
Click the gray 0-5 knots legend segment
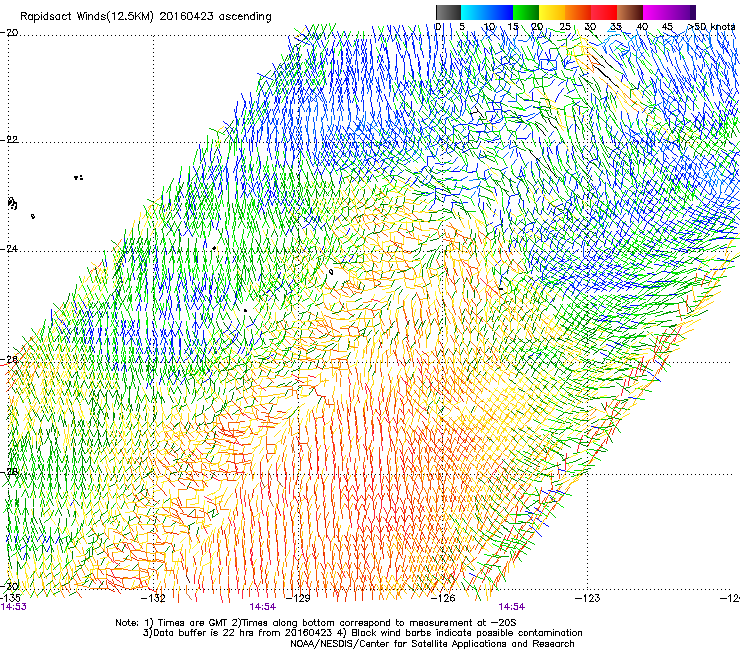(448, 12)
